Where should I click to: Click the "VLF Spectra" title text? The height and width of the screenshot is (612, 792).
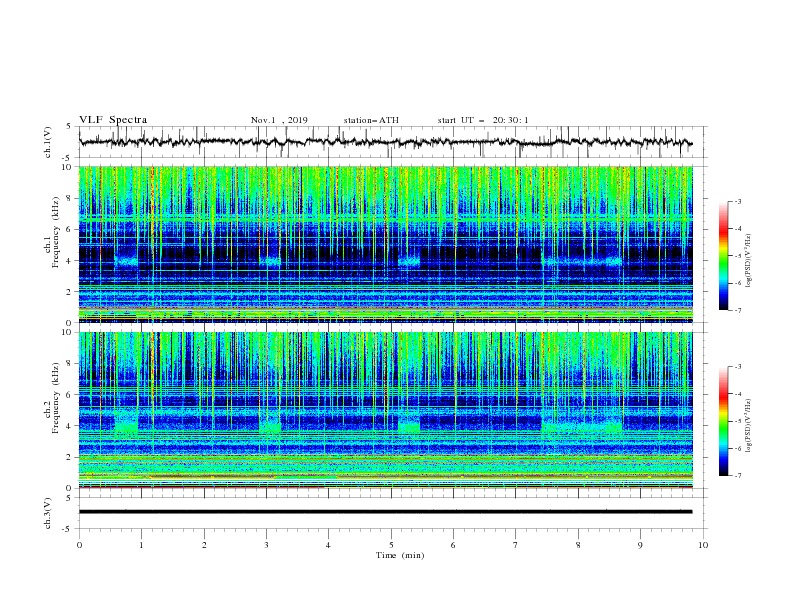coord(113,120)
